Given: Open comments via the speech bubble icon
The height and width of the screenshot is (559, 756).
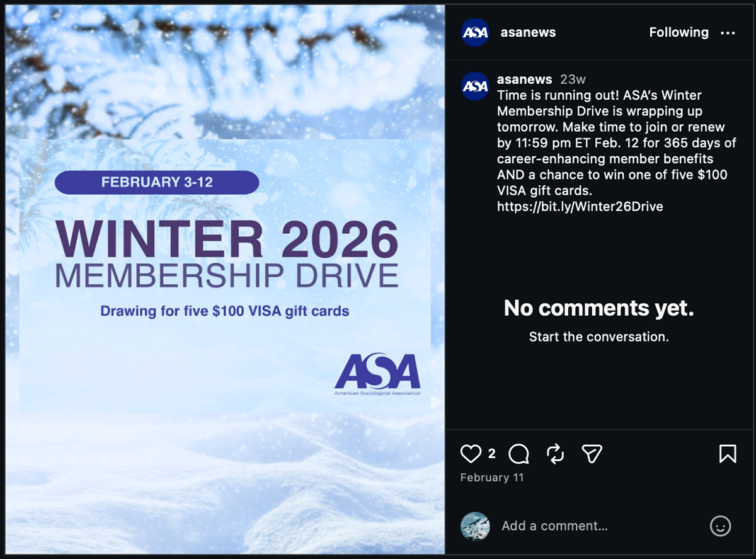Looking at the screenshot, I should (x=518, y=454).
